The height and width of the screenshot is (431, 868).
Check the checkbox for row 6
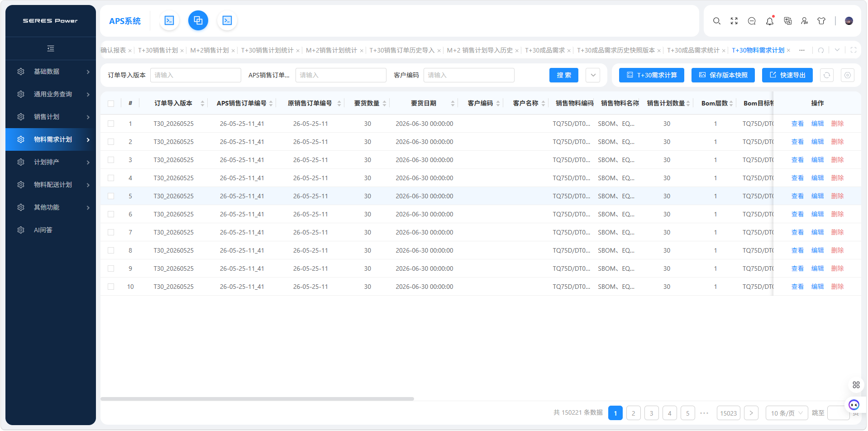pyautogui.click(x=111, y=214)
